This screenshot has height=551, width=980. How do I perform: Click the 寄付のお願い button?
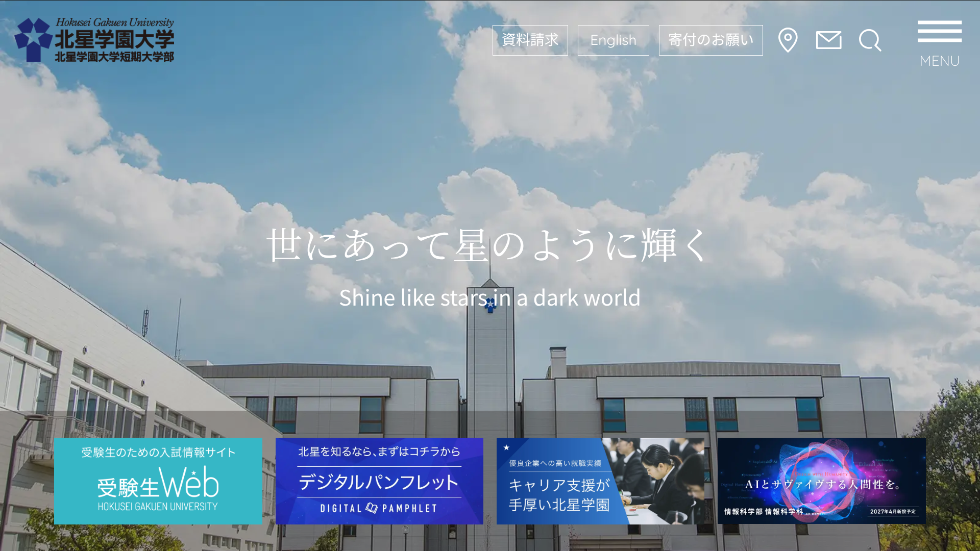coord(710,40)
